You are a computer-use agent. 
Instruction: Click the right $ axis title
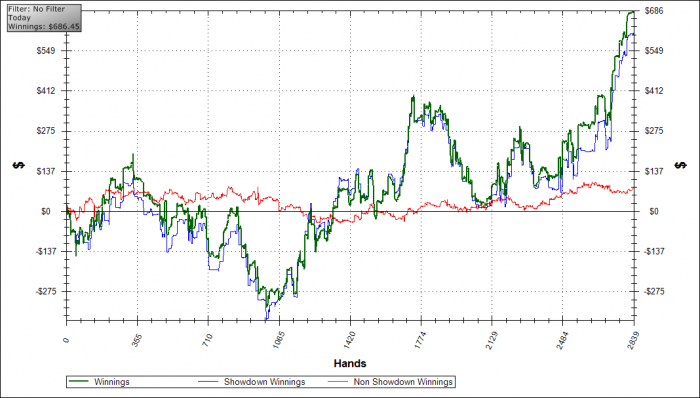(681, 165)
